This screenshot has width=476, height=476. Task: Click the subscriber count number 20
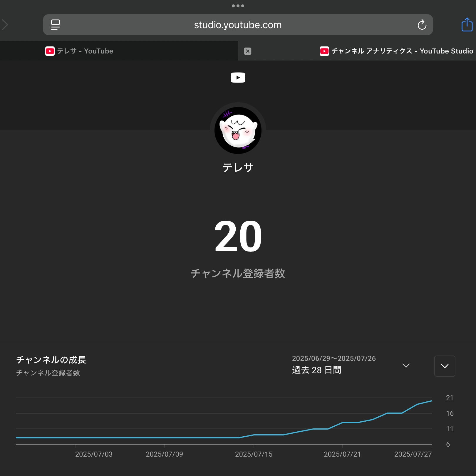(x=238, y=237)
